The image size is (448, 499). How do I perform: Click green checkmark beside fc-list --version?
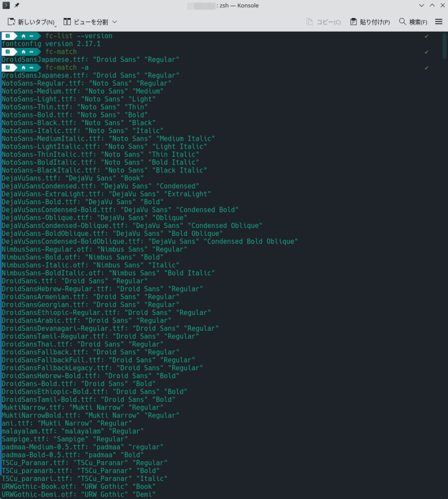point(427,36)
